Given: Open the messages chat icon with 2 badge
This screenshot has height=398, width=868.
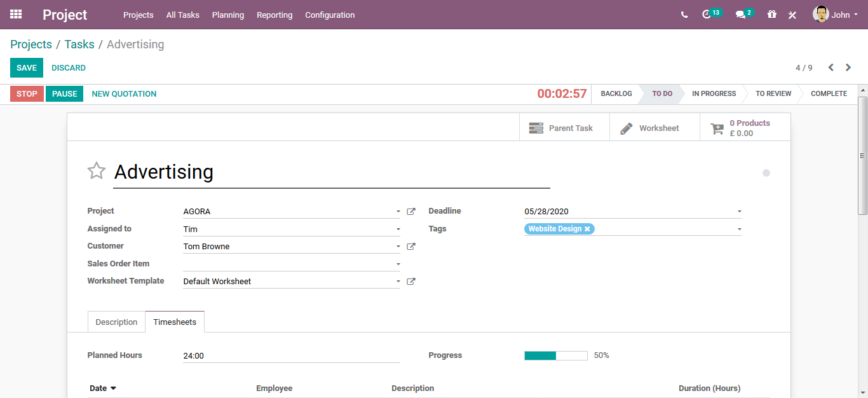Looking at the screenshot, I should pyautogui.click(x=744, y=14).
